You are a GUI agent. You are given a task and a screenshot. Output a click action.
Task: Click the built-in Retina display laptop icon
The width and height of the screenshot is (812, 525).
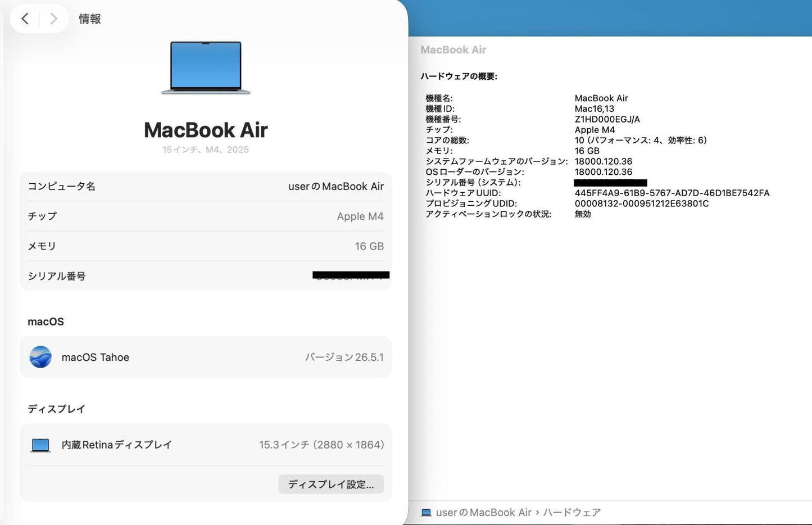pyautogui.click(x=40, y=445)
